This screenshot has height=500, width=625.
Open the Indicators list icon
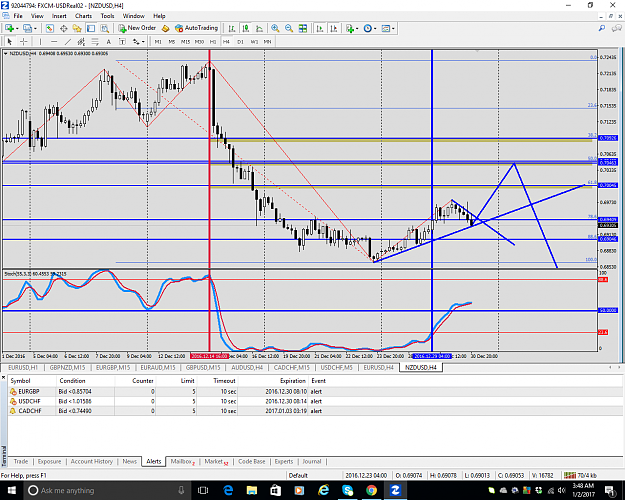[350, 28]
